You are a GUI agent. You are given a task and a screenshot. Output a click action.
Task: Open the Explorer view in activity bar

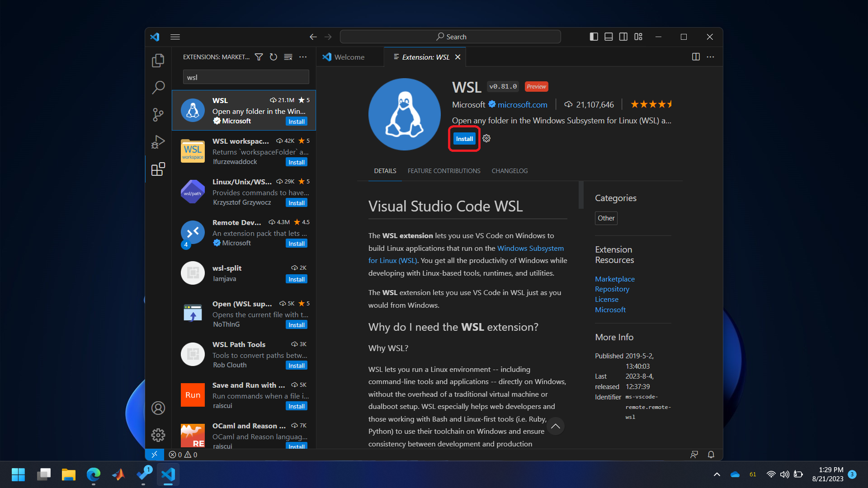tap(158, 61)
